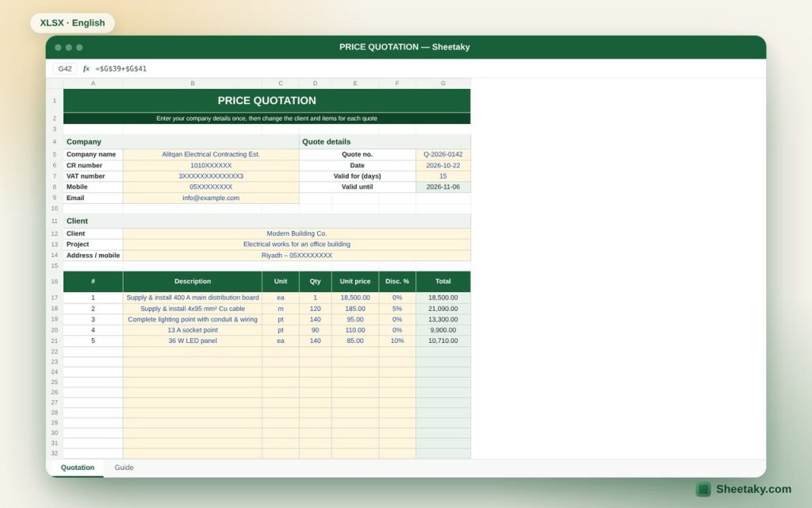Select the 13 A socket point cell
The image size is (812, 508).
[193, 330]
